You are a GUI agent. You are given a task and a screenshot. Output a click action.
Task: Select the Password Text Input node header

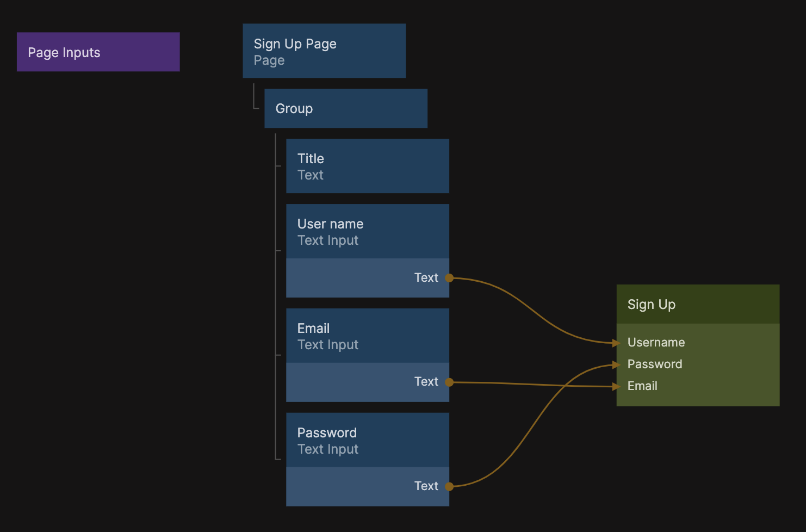(x=367, y=441)
